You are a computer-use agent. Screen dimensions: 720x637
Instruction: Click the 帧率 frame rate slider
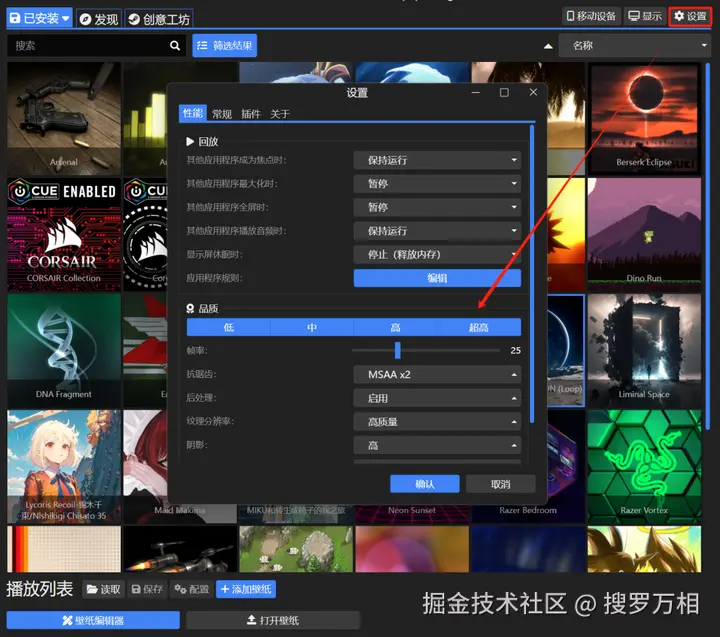click(x=426, y=350)
